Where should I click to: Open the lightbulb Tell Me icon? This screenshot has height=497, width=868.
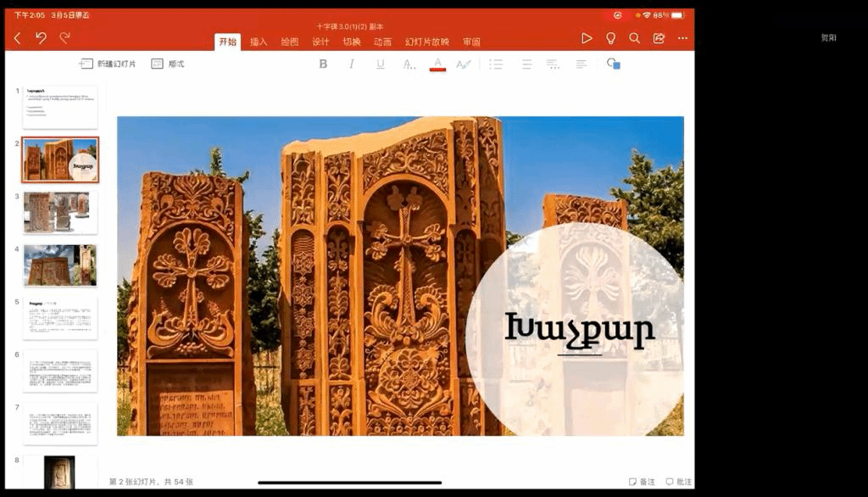pos(610,38)
